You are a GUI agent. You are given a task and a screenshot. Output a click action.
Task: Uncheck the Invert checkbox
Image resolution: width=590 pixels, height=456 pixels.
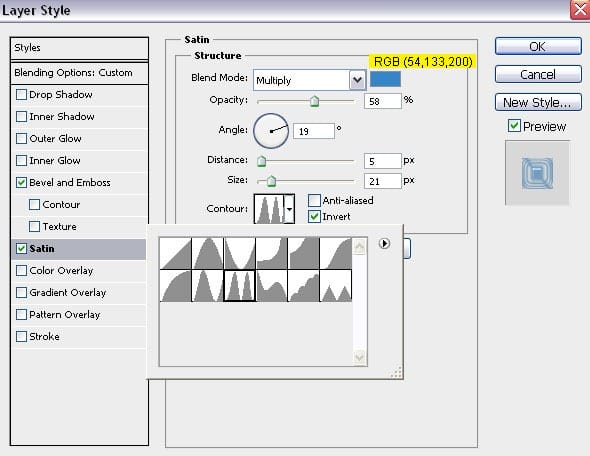point(314,217)
